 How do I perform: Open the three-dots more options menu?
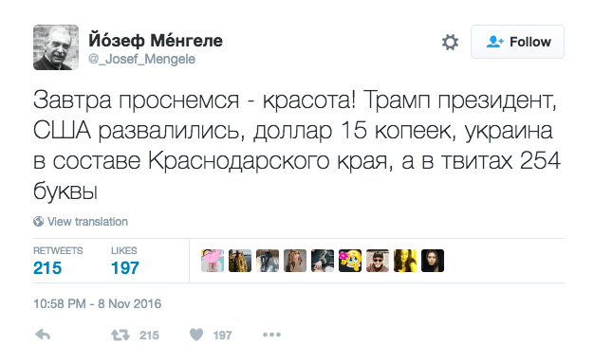click(271, 335)
